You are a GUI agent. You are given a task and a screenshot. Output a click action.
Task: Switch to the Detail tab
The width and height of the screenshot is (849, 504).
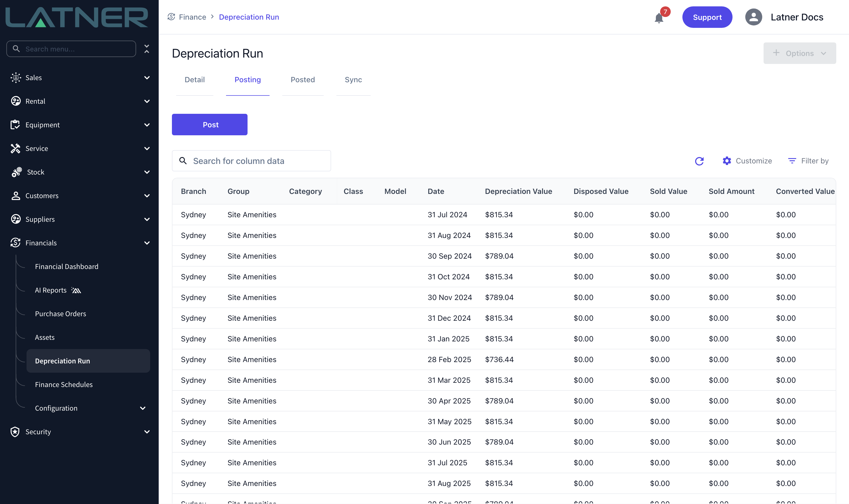pos(194,80)
